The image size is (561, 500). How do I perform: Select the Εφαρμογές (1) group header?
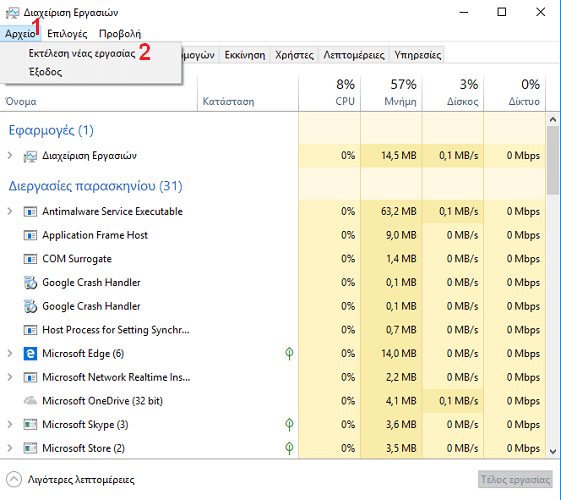(x=51, y=130)
